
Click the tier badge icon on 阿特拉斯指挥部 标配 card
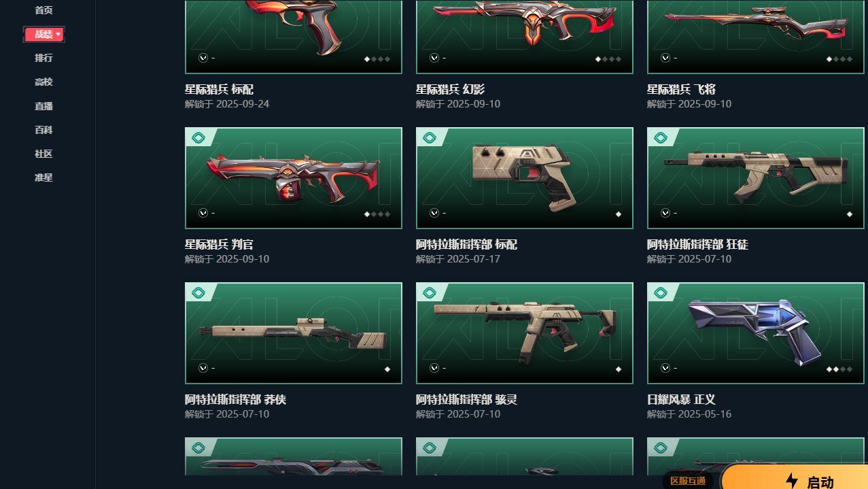[429, 138]
